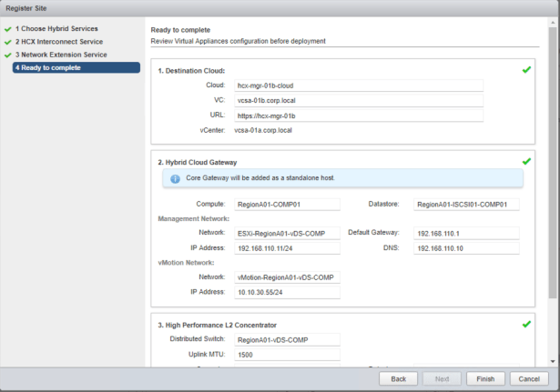This screenshot has width=560, height=392.
Task: Click the green checkmark beside HCX Interconnect Service
Action: tap(8, 42)
